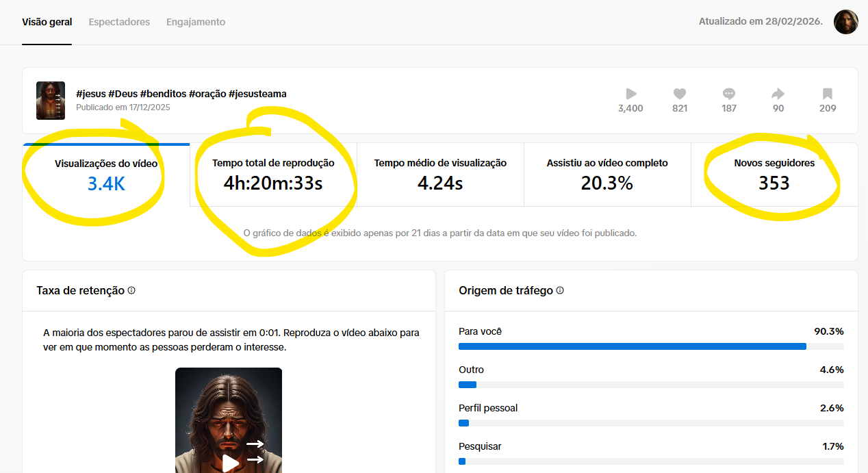Click the Taxa de retenção heading
The width and height of the screenshot is (868, 473).
(x=81, y=290)
